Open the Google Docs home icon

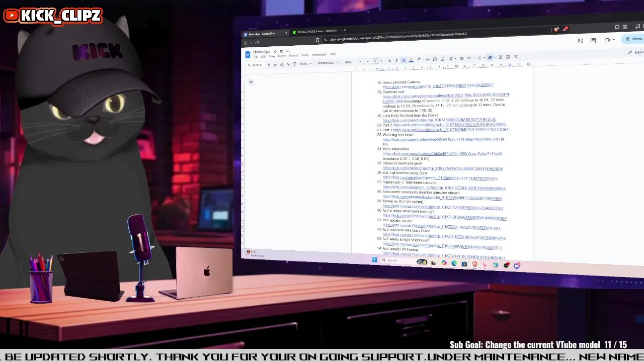pos(248,54)
